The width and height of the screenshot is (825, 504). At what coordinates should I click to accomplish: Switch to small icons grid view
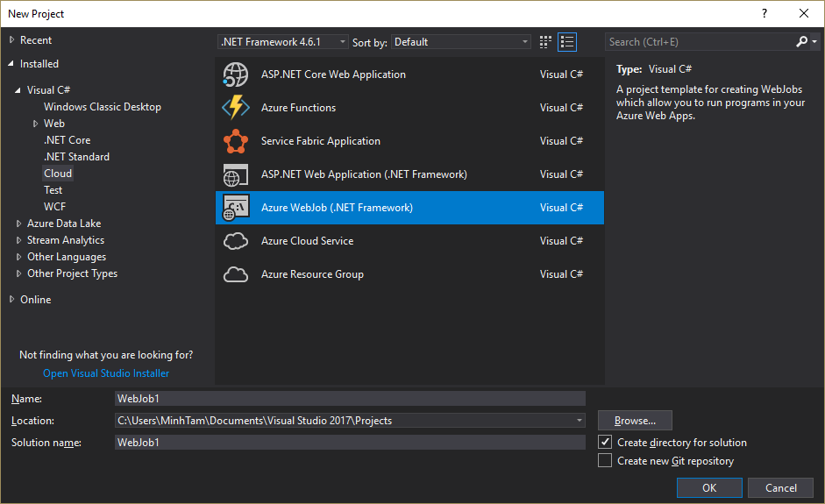coord(545,42)
